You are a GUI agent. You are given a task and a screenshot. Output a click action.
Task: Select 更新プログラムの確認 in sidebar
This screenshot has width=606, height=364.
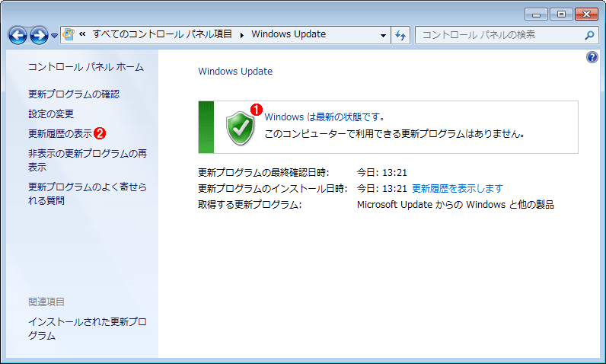(x=74, y=94)
